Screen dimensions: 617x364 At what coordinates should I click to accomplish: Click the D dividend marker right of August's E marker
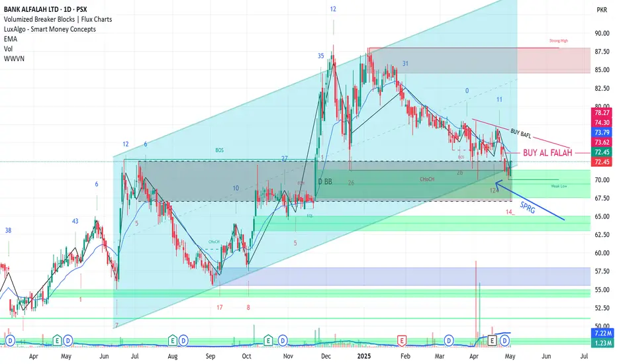[x=183, y=340]
